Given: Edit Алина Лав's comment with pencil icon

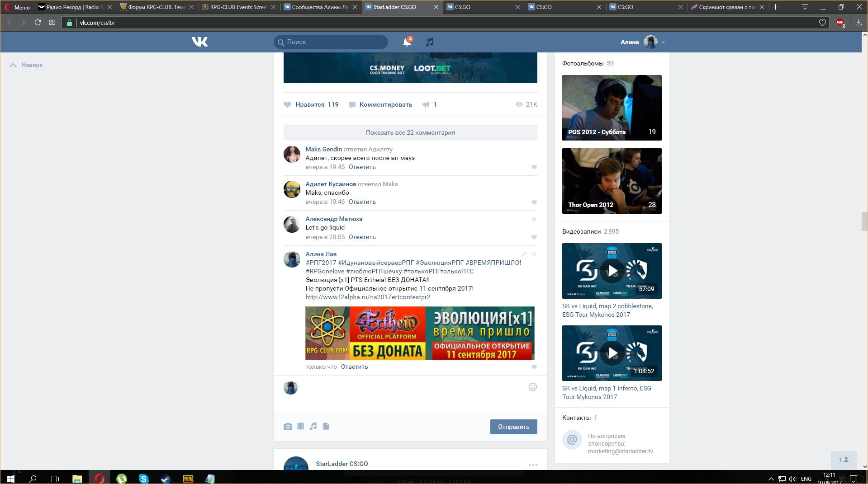Looking at the screenshot, I should pos(524,254).
